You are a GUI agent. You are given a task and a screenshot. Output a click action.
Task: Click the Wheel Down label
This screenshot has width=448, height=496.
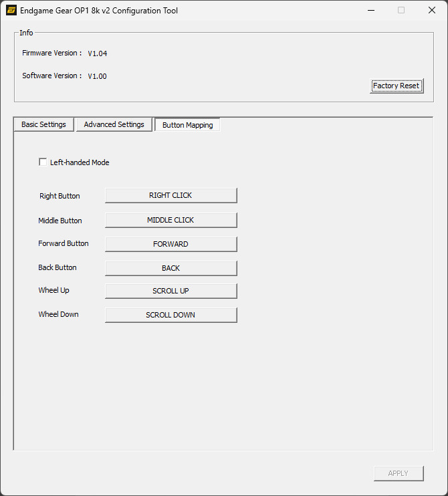coord(58,314)
